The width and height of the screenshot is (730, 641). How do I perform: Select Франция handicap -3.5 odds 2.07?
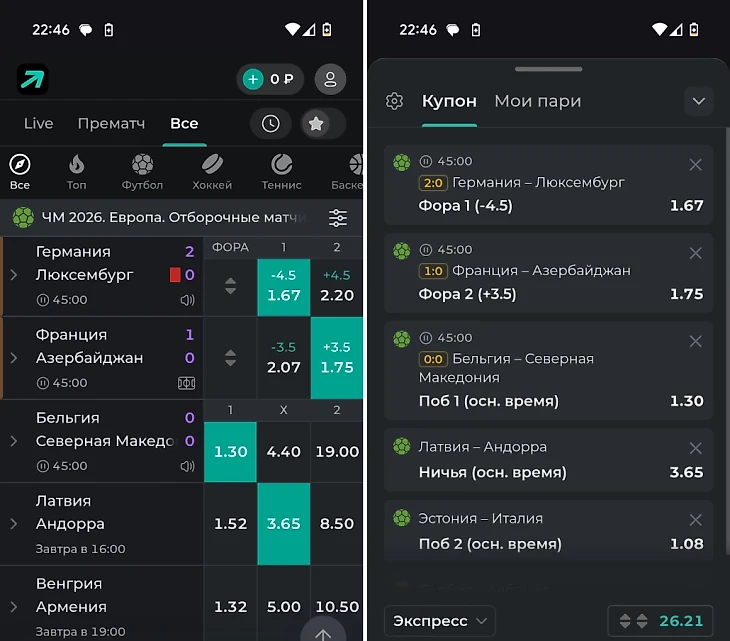[x=284, y=358]
